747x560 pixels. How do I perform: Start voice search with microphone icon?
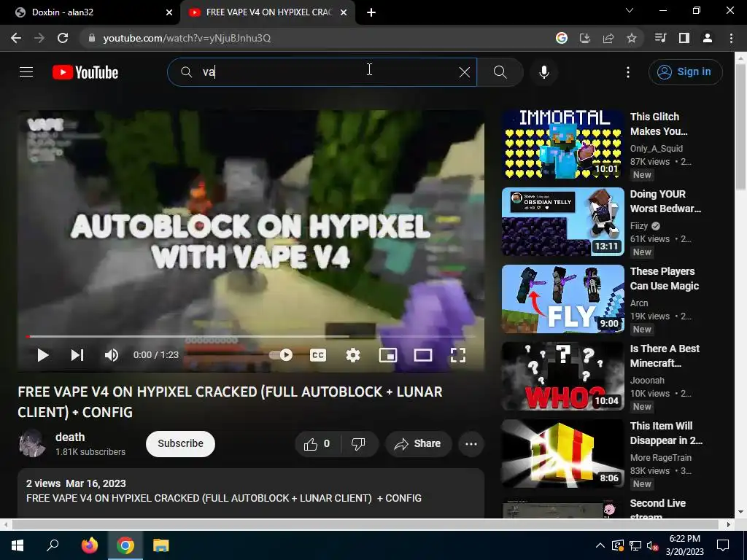[543, 72]
